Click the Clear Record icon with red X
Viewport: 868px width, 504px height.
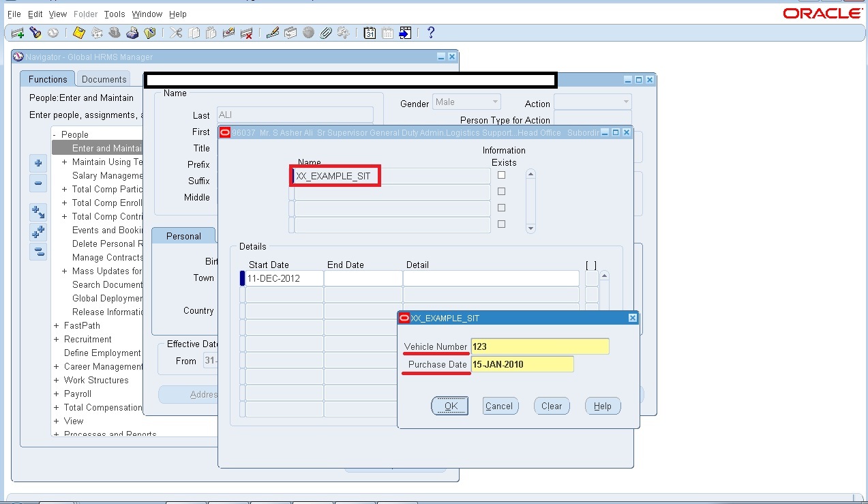[x=246, y=32]
